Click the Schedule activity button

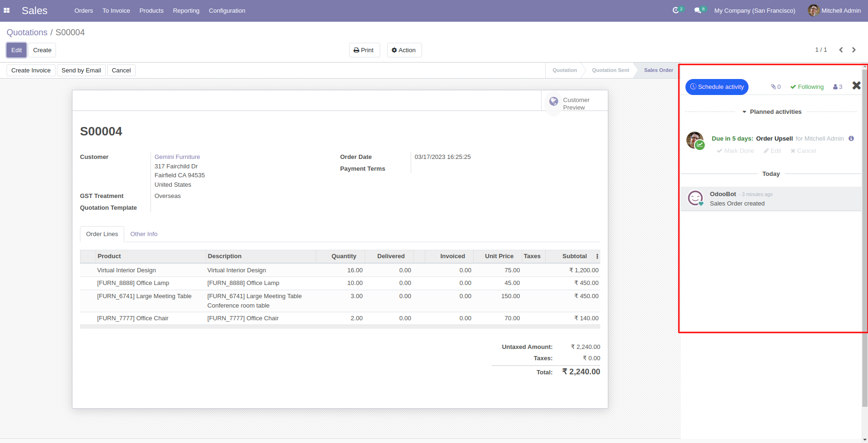717,87
